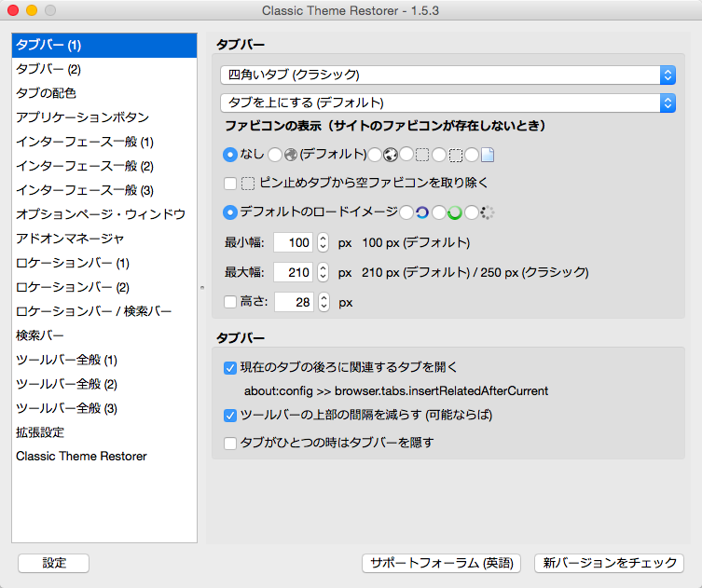
Task: Open ロケーションバー (1) category
Action: pyautogui.click(x=104, y=263)
